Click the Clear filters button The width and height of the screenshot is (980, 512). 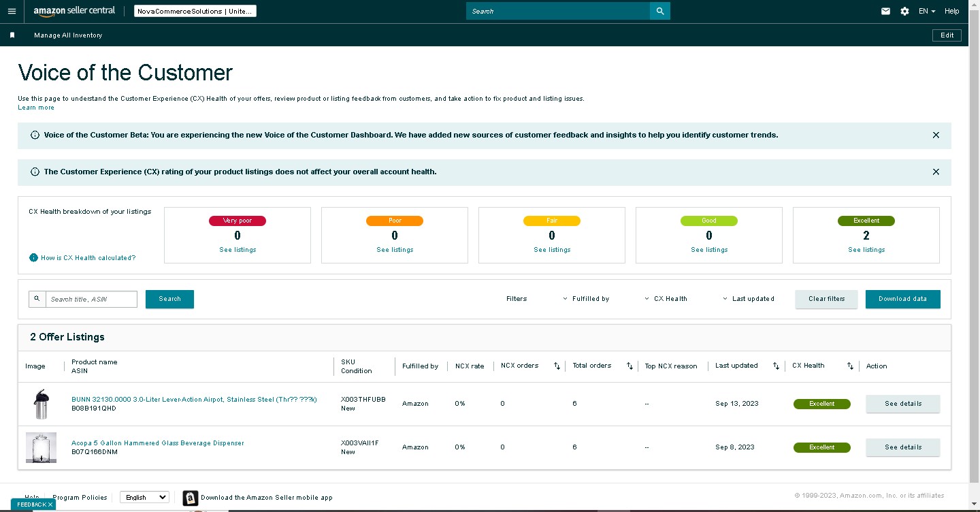pyautogui.click(x=826, y=299)
